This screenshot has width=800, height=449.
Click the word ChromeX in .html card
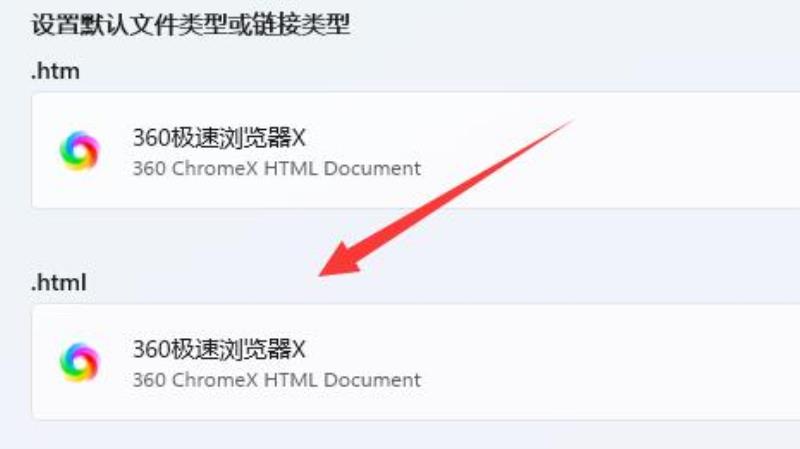tap(214, 380)
